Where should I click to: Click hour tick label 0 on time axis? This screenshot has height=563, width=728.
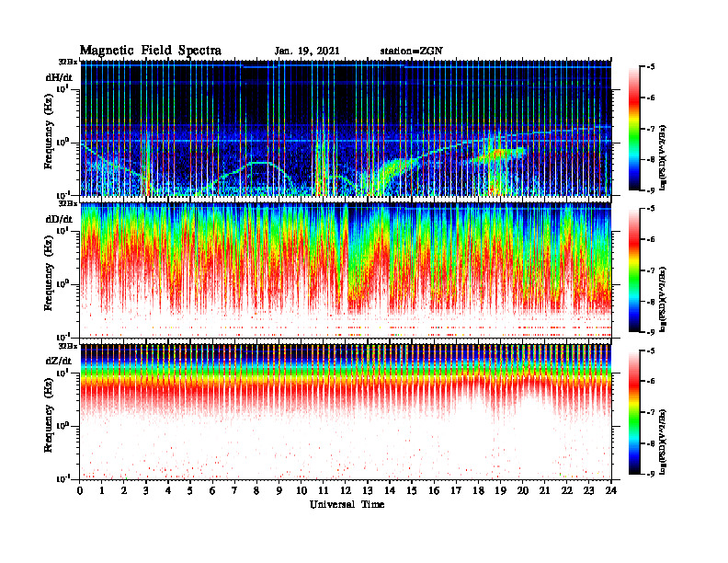(80, 491)
